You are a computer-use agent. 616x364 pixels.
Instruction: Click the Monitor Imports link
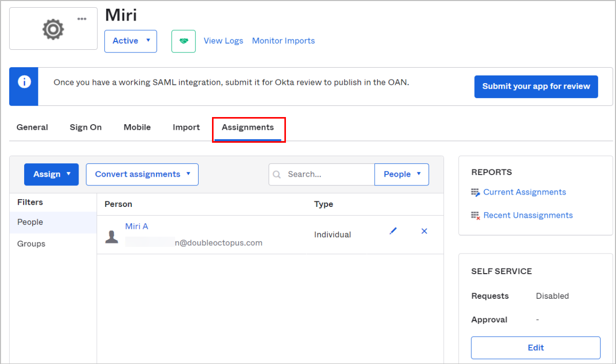click(283, 41)
